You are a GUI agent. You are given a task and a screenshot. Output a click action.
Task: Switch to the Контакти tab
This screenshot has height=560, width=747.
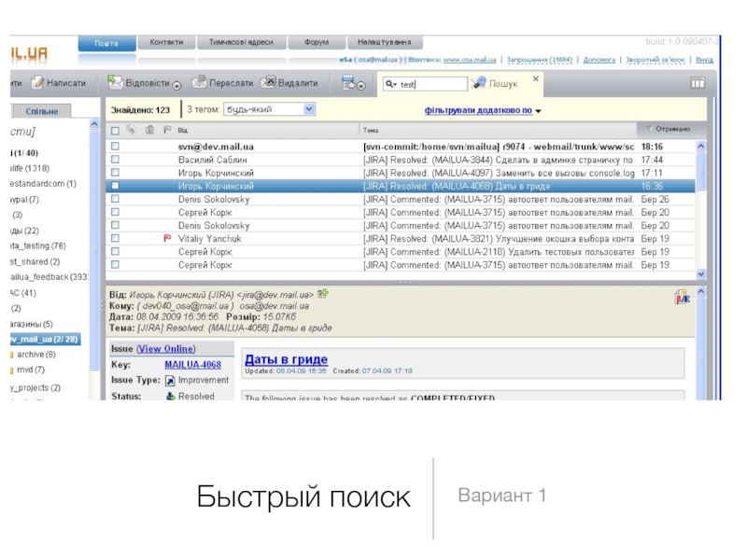click(x=166, y=42)
